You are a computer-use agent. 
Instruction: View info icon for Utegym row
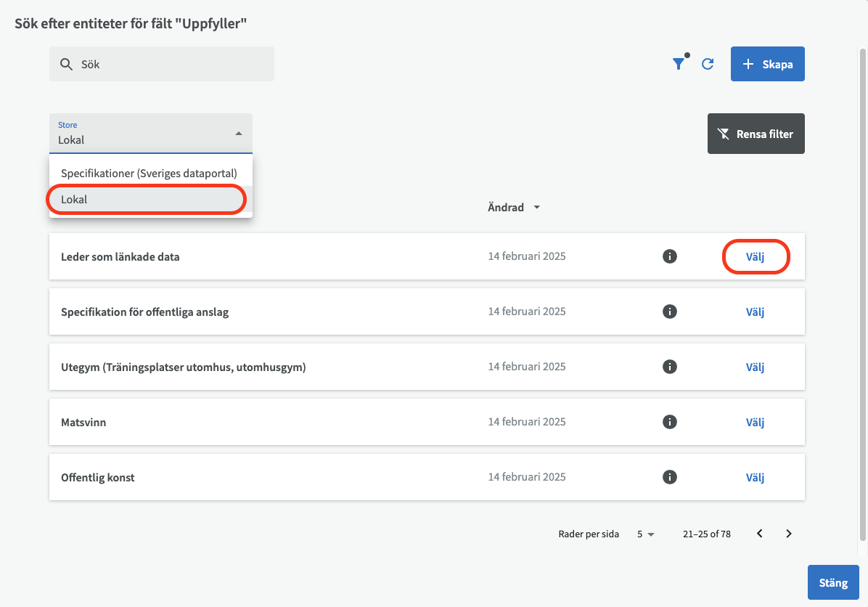click(670, 367)
